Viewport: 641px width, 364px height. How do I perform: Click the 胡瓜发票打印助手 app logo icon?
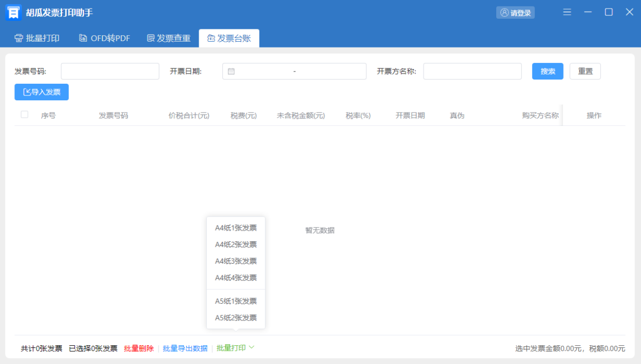click(13, 12)
